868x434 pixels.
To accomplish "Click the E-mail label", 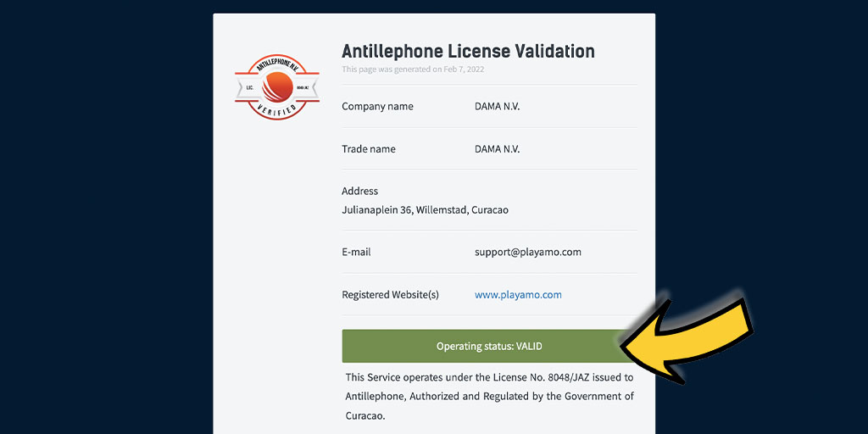I will tap(357, 252).
